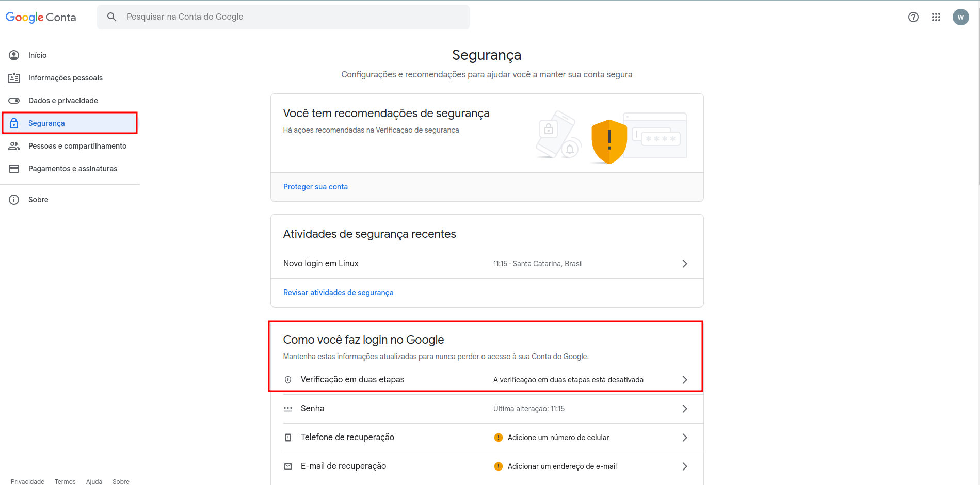Open Revisar atividades de segurança link
Viewport: 980px width, 485px height.
point(338,293)
